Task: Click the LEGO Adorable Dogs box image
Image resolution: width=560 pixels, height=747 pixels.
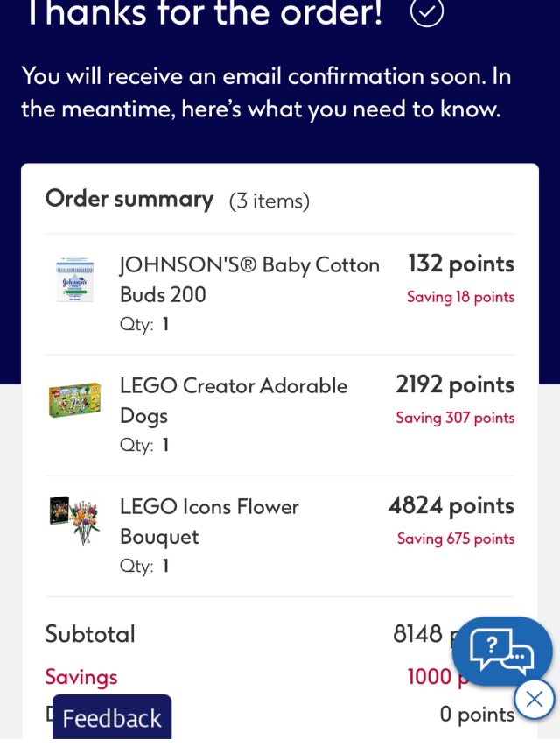Action: (74, 399)
